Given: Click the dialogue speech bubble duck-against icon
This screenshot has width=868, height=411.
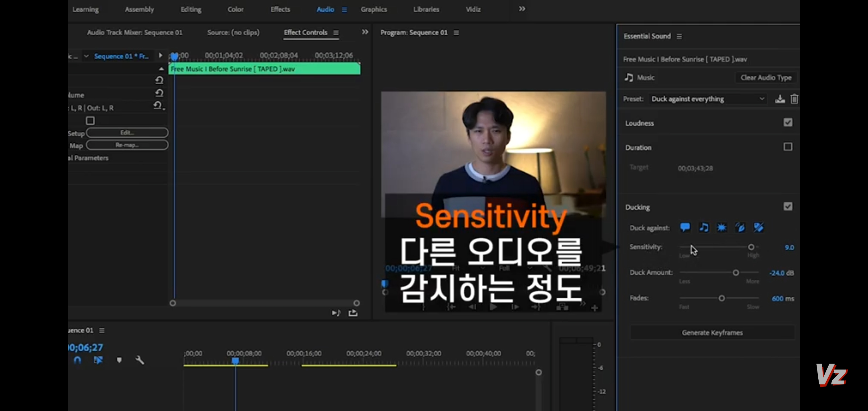Looking at the screenshot, I should click(685, 227).
